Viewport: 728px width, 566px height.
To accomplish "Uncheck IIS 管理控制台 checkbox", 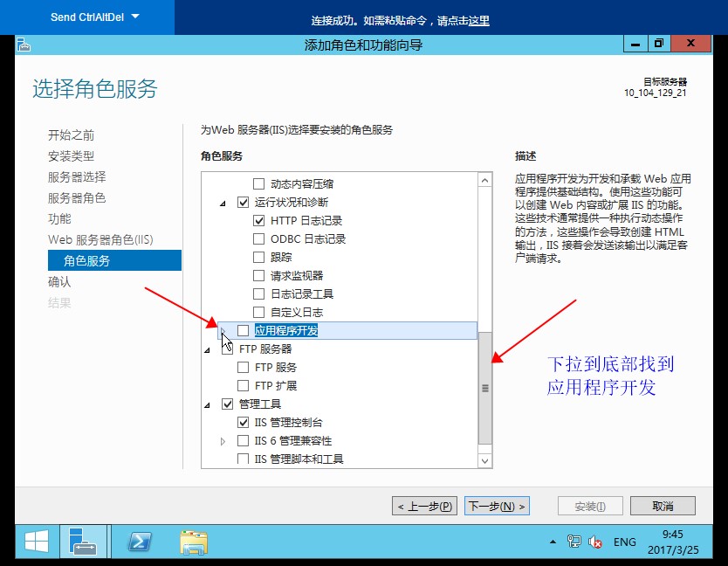I will point(243,423).
